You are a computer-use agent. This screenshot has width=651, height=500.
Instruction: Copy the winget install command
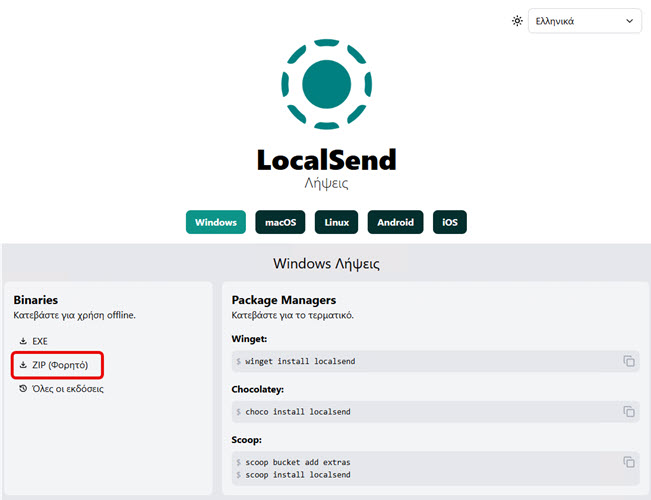pyautogui.click(x=629, y=361)
